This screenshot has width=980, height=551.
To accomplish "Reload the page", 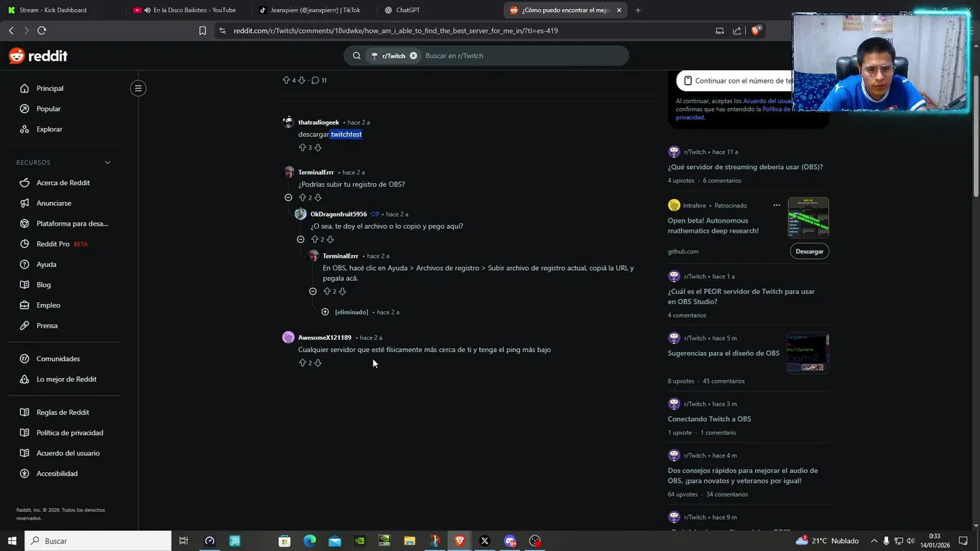I will [41, 31].
